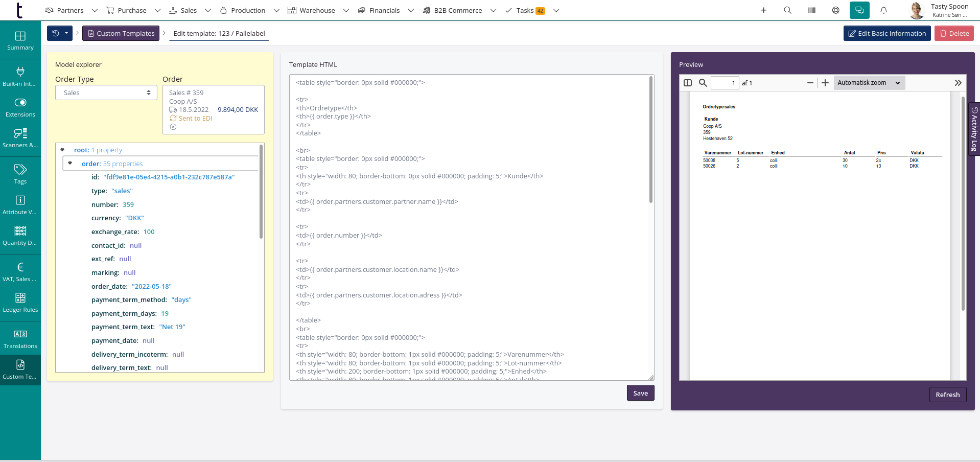Viewport: 980px width, 462px height.
Task: Click Refresh to update preview
Action: point(947,395)
